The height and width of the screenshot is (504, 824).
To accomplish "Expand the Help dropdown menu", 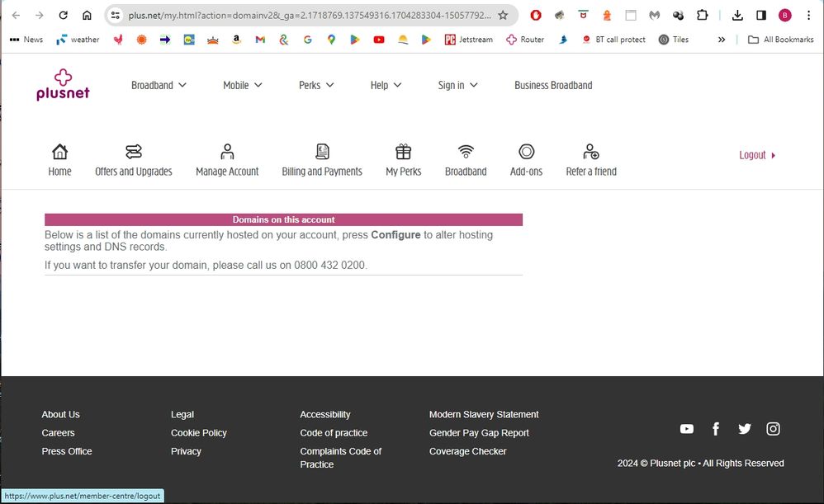I will [386, 85].
